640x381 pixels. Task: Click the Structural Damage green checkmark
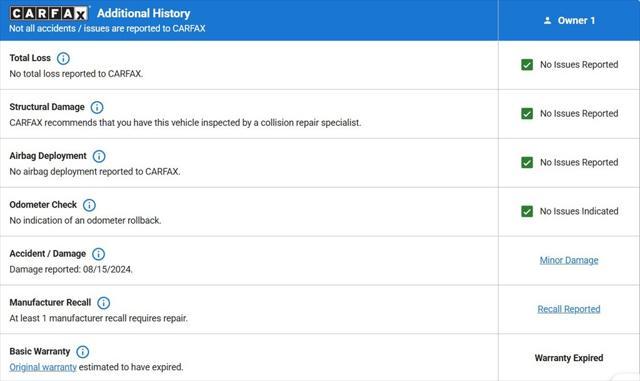coord(527,114)
